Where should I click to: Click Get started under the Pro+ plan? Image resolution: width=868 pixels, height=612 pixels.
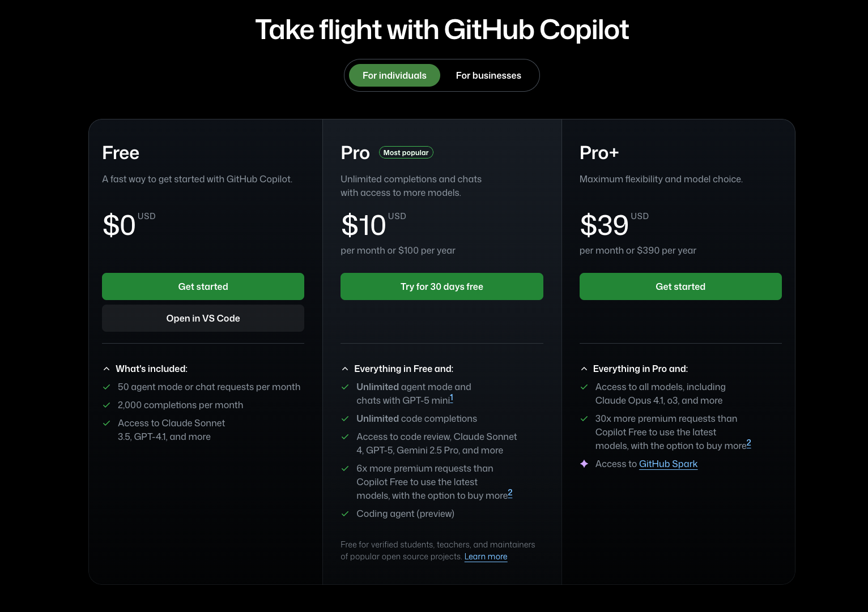(680, 286)
